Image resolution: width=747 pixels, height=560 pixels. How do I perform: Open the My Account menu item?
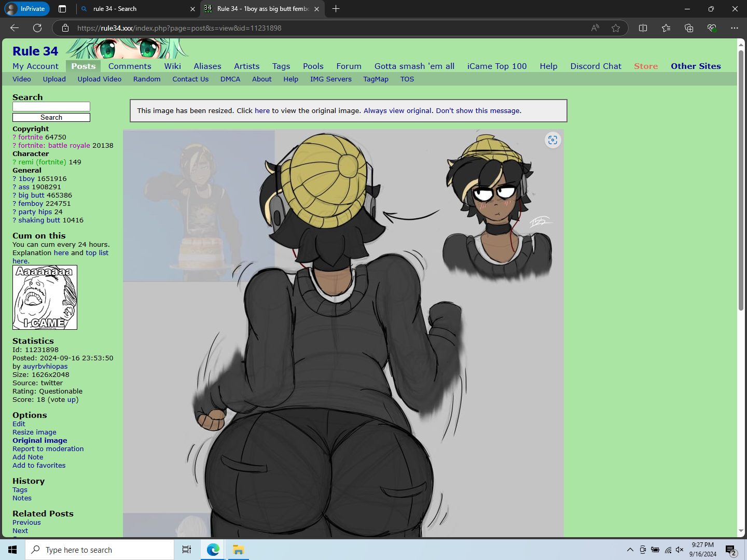point(36,66)
